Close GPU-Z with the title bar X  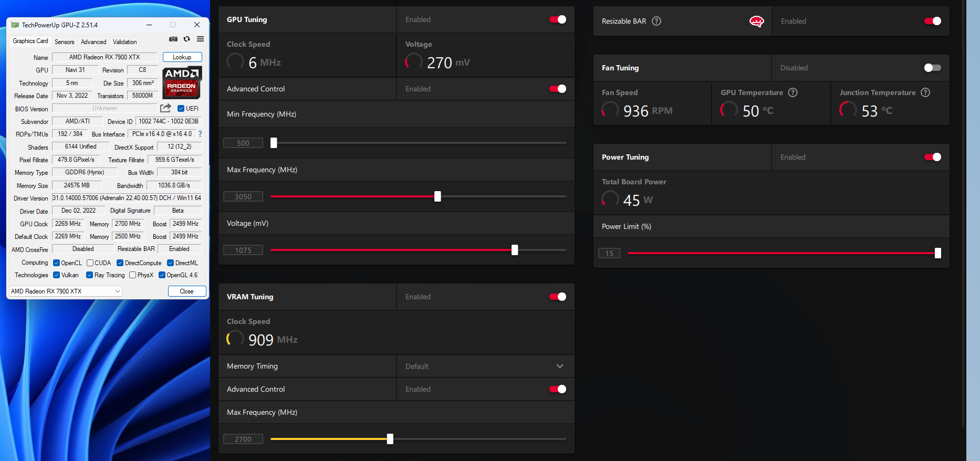(x=197, y=25)
